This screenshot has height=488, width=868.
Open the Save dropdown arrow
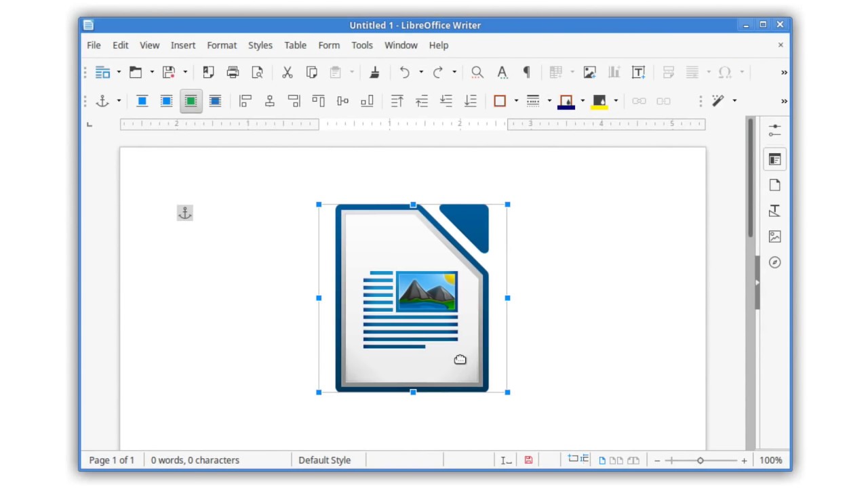coord(184,73)
